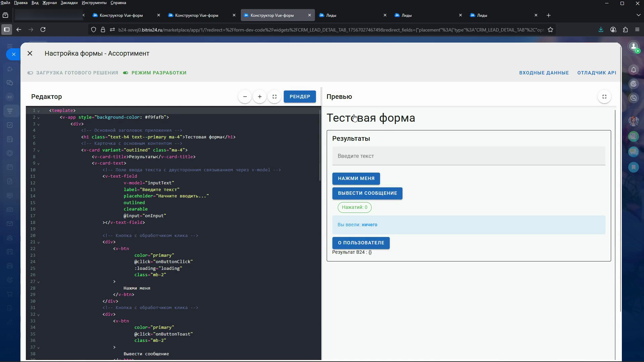Viewport: 644px width, 362px height.
Task: Bookmark this page with star icon
Action: point(550,29)
